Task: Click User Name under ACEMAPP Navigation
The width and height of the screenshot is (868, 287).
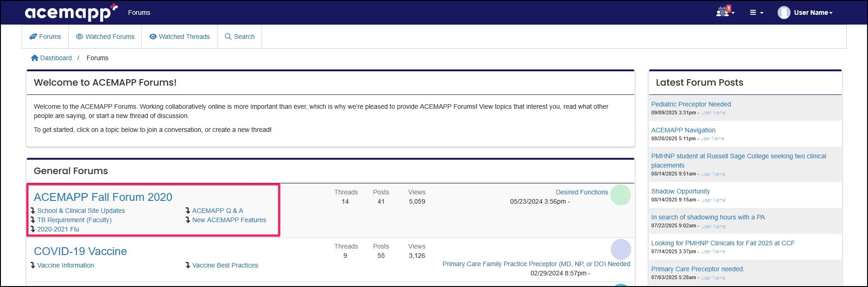Action: (712, 138)
